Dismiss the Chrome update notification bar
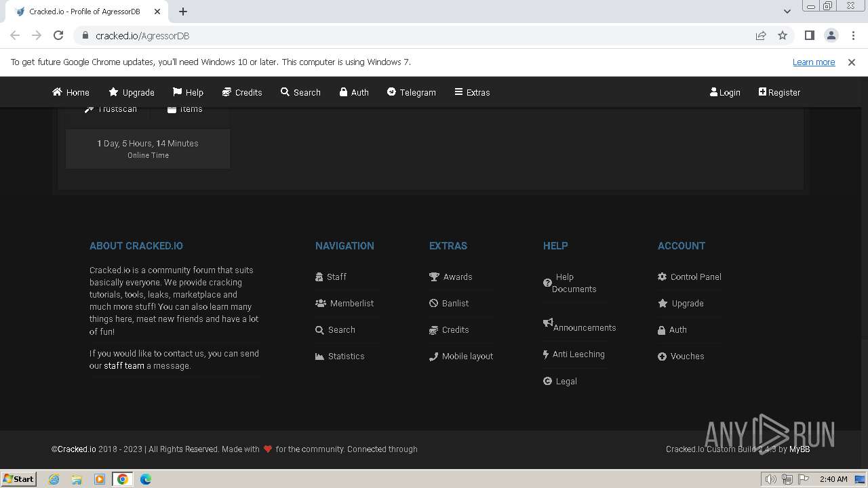868x488 pixels. point(852,62)
